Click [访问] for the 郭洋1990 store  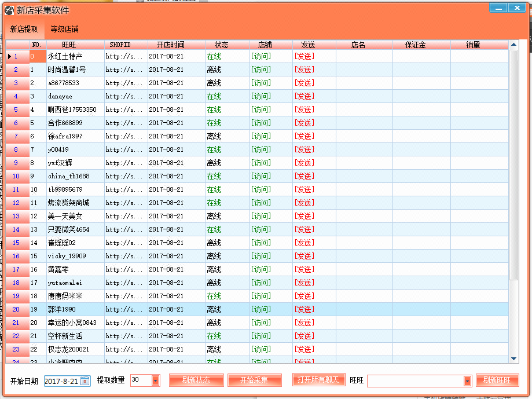click(260, 309)
